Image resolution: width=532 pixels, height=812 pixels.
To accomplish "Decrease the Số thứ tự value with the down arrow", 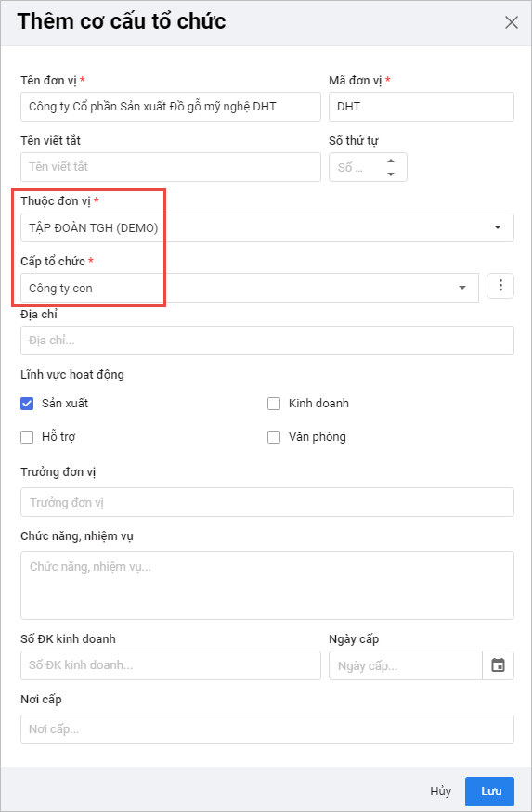I will click(391, 174).
